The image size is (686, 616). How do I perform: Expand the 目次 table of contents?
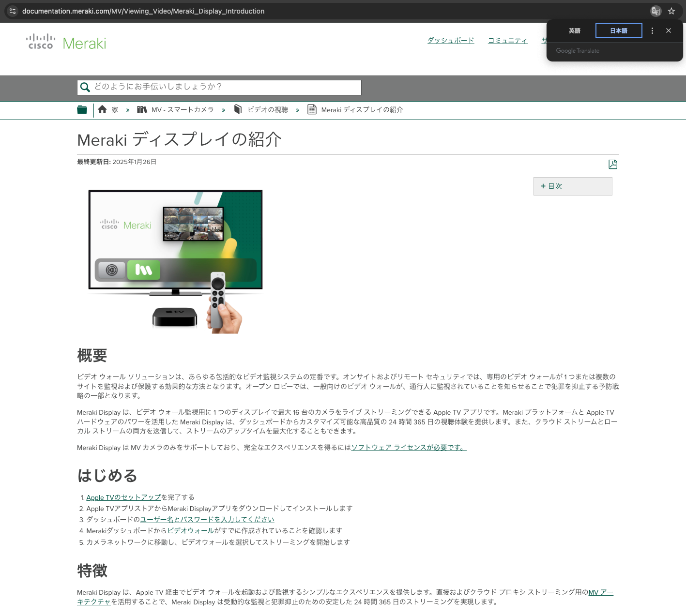573,186
